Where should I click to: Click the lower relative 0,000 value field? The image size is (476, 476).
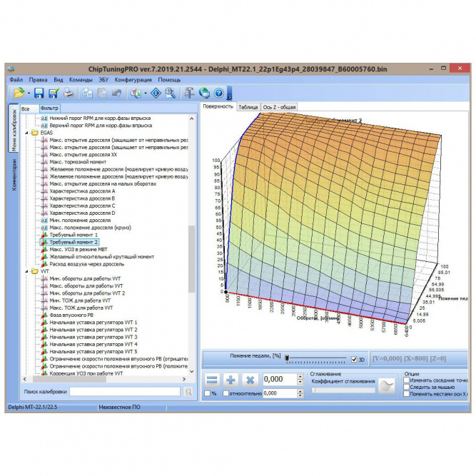tap(280, 393)
